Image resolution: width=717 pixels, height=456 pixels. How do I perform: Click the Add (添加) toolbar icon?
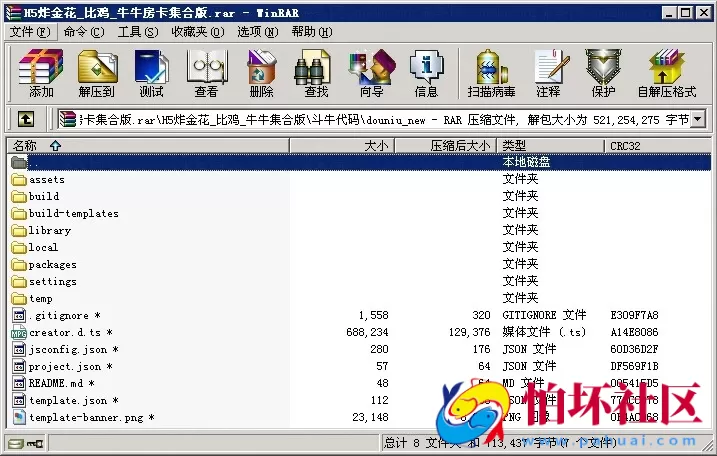(41, 73)
